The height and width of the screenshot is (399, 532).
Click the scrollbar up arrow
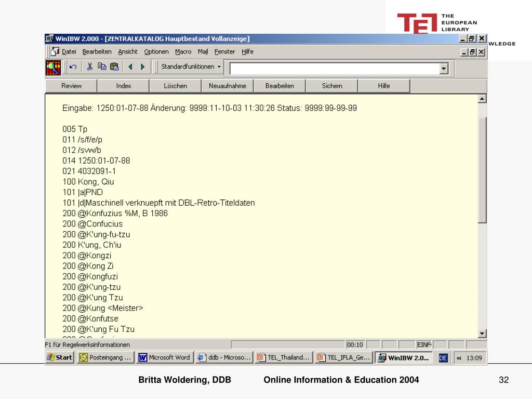(482, 99)
